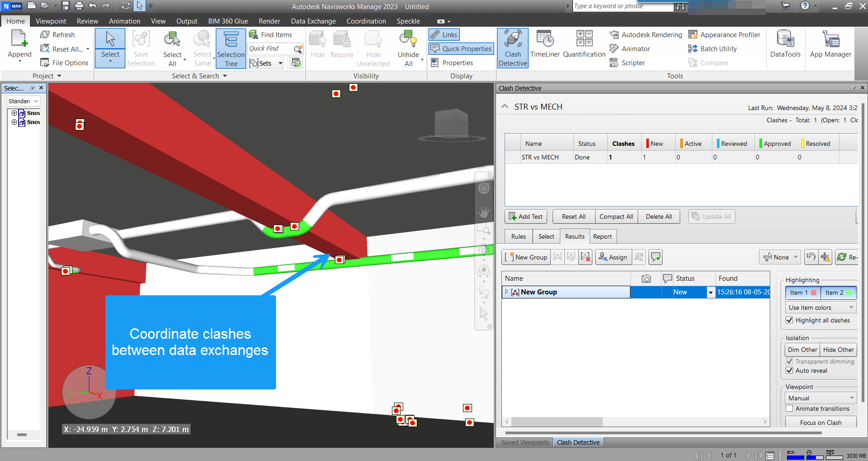The width and height of the screenshot is (868, 461).
Task: Click the Manage Sets icon beside Sets
Action: click(x=296, y=63)
